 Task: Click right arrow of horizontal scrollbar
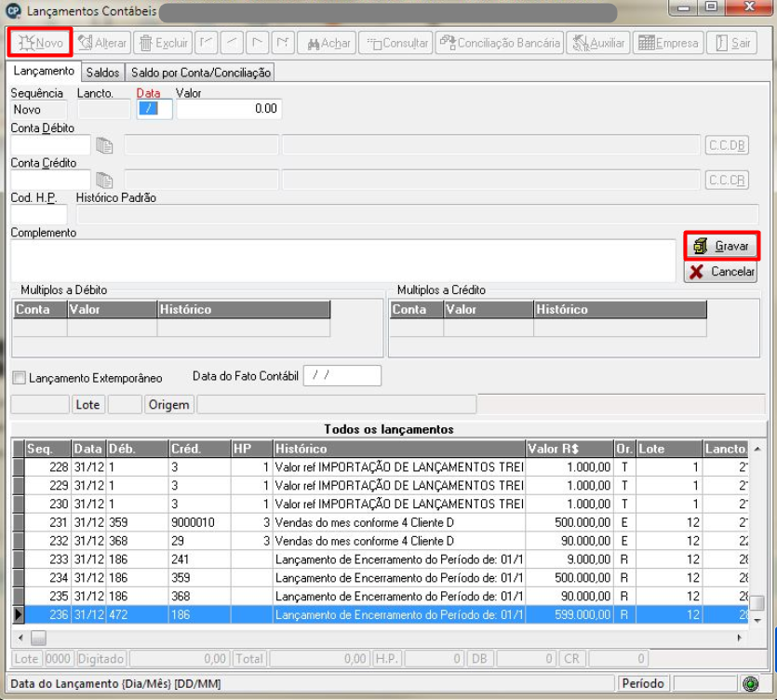(x=739, y=638)
